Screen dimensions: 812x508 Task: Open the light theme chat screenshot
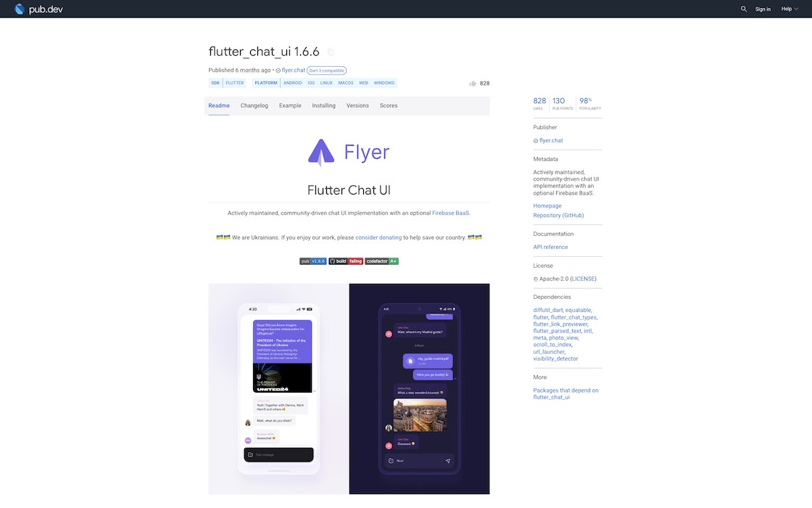point(278,389)
